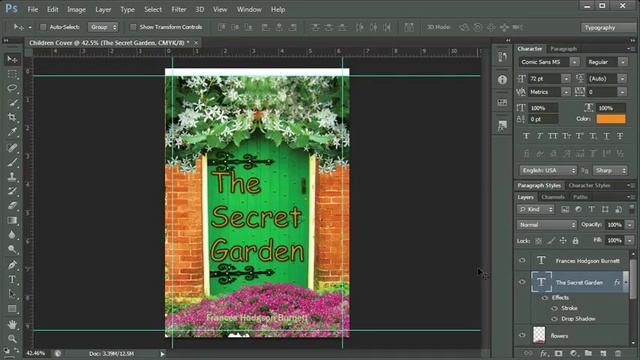Open the 72 pt font size dropdown
Image resolution: width=640 pixels, height=360 pixels.
click(x=566, y=79)
